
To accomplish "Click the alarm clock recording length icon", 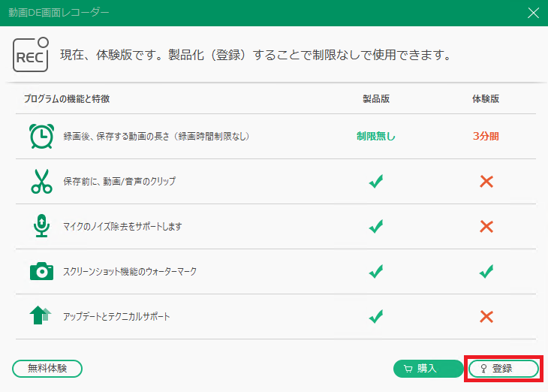I will 41,137.
